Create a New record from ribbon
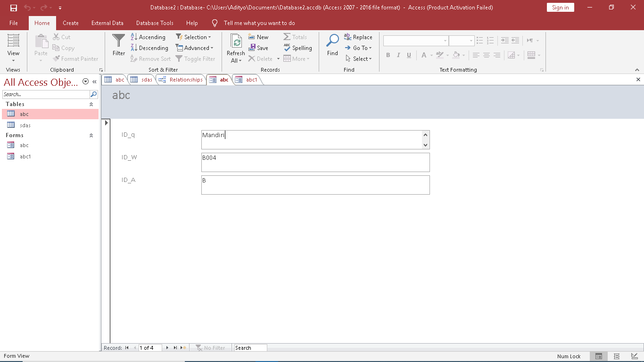Image resolution: width=644 pixels, height=362 pixels. coord(258,37)
